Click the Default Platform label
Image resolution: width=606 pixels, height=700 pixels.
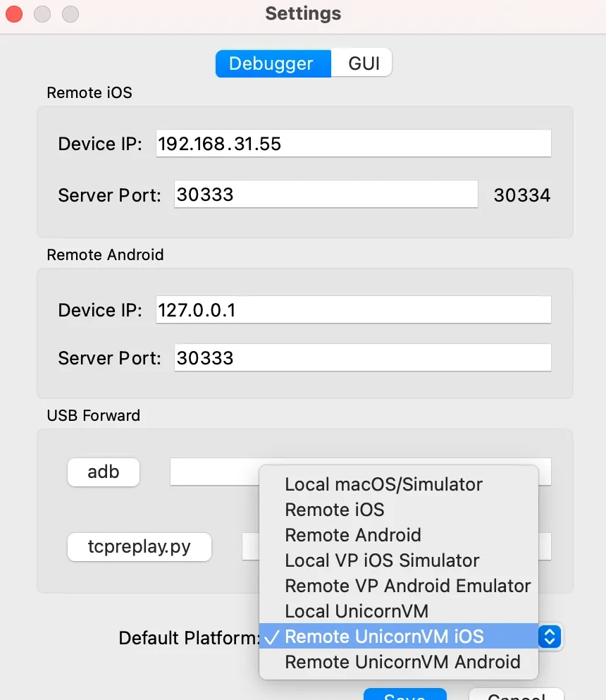click(189, 638)
